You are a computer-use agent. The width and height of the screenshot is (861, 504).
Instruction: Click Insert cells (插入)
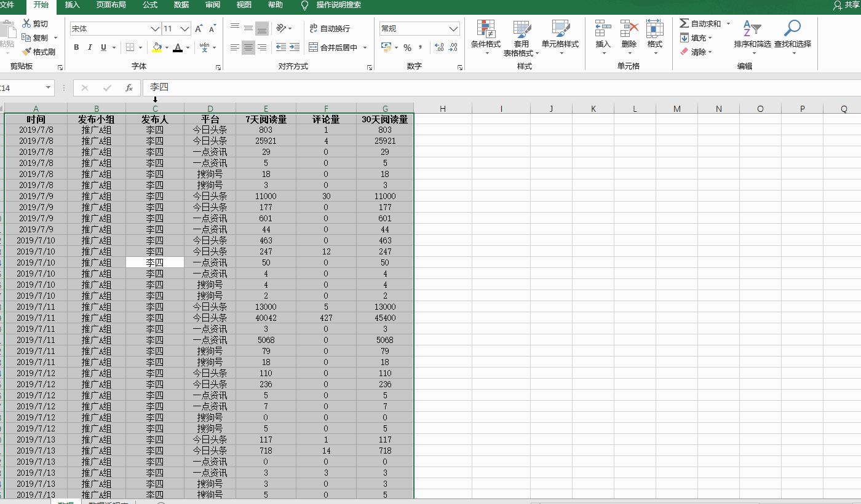[603, 37]
